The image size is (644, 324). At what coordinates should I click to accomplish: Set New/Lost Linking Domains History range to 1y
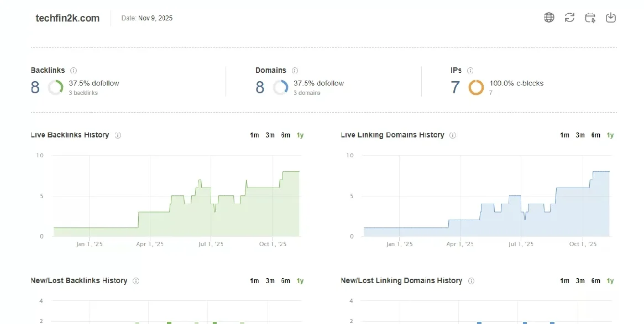point(610,281)
